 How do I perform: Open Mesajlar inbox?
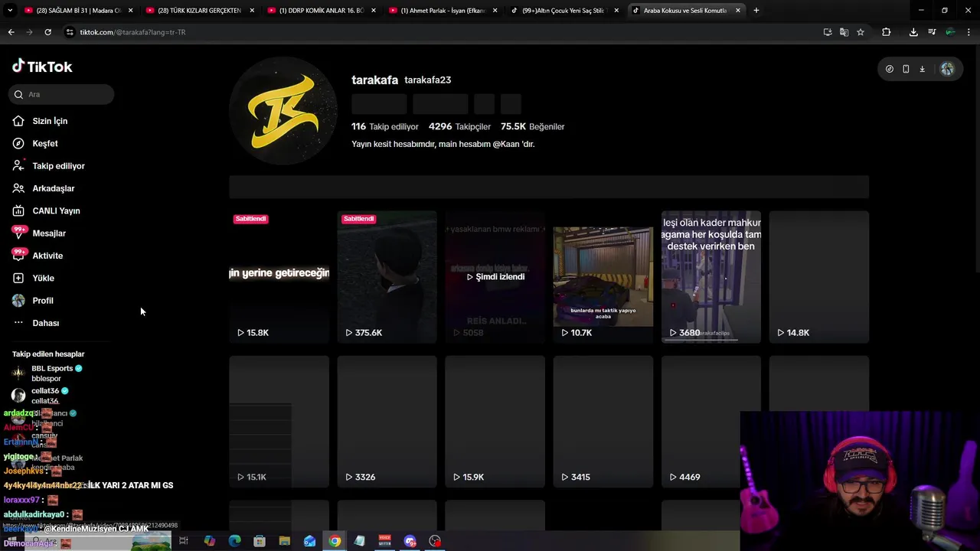[49, 233]
